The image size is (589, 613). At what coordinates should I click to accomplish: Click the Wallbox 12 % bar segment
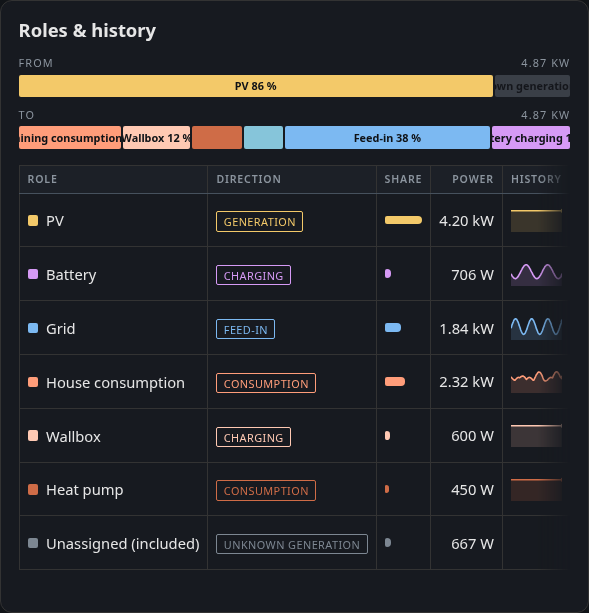tap(156, 138)
